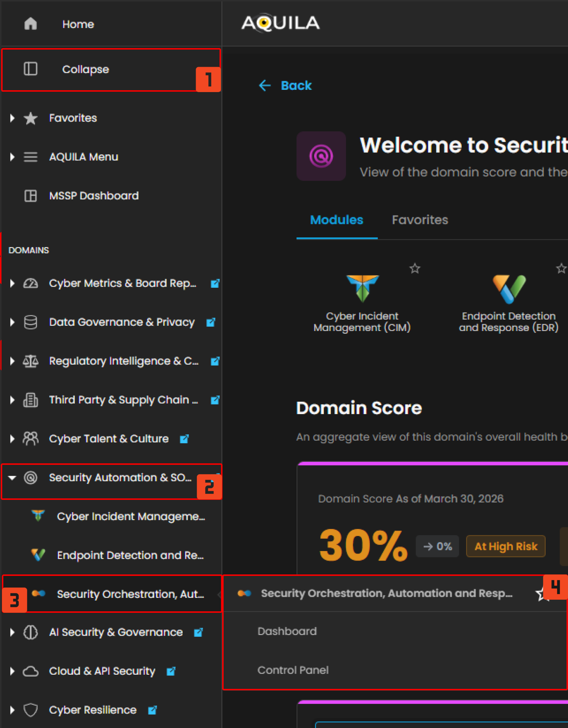Image resolution: width=568 pixels, height=728 pixels.
Task: Click the Collapse sidebar panel icon
Action: [31, 69]
